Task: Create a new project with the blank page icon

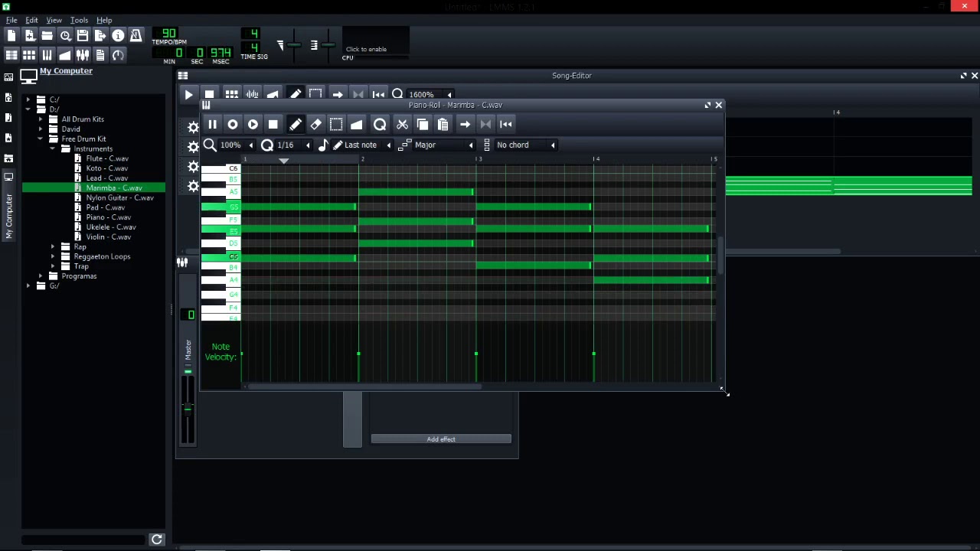Action: point(11,35)
